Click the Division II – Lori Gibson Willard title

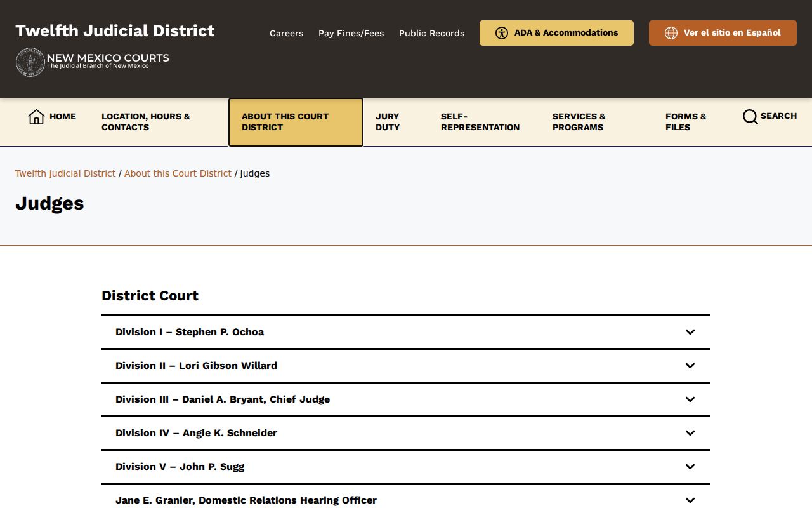(x=196, y=366)
